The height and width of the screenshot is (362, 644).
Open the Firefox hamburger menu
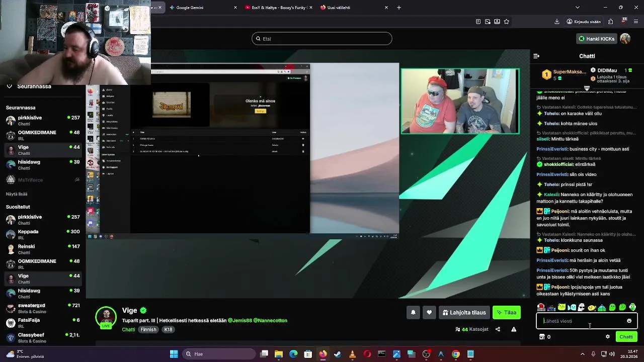pyautogui.click(x=636, y=22)
